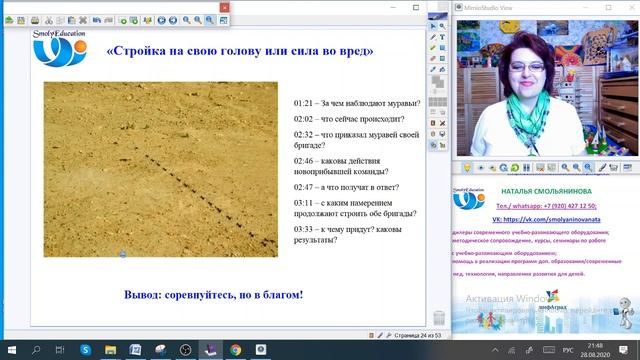Screen dimensions: 640x360
Task: Click the save icon in top toolbar
Action: click(21, 20)
